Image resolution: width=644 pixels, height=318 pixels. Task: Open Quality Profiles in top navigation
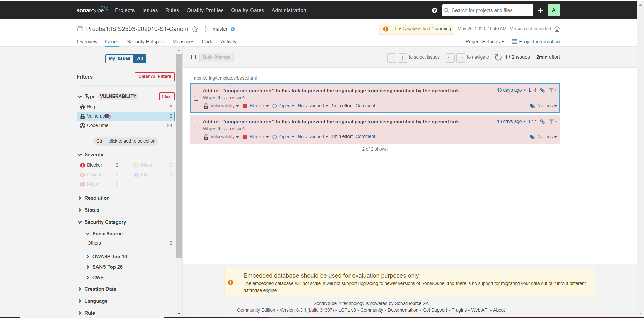coord(205,10)
